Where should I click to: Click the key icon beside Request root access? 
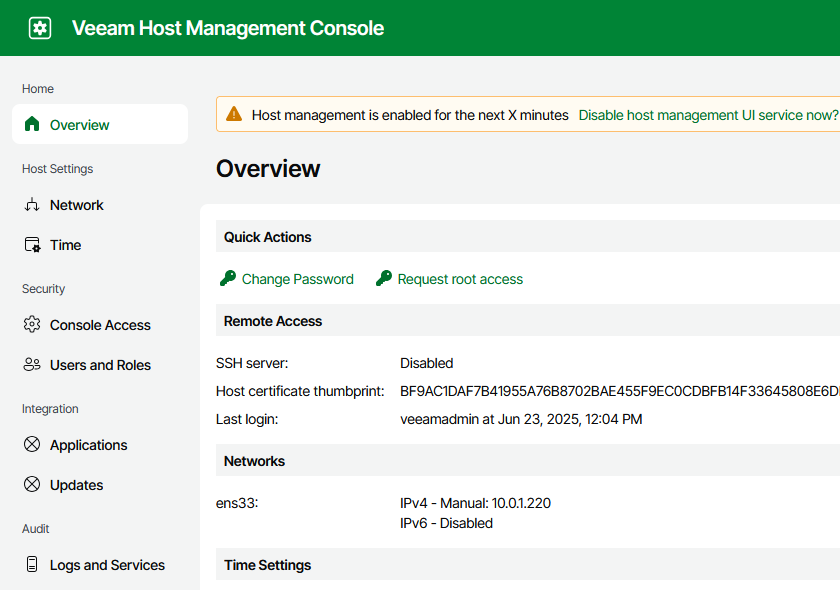click(x=383, y=278)
